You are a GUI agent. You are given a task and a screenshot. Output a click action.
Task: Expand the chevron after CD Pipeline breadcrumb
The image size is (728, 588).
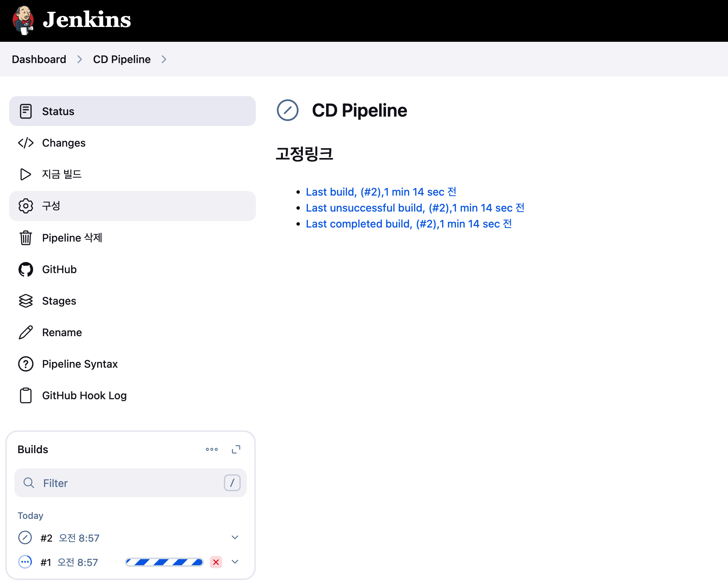pos(164,59)
